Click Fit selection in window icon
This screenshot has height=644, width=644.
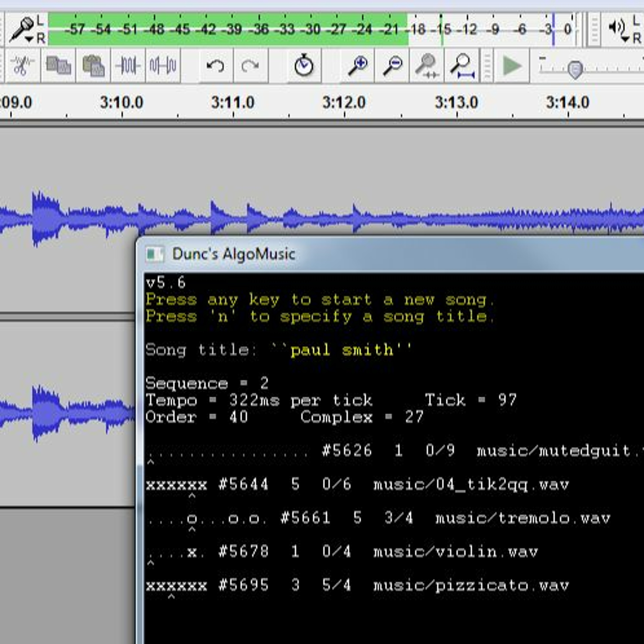(427, 65)
